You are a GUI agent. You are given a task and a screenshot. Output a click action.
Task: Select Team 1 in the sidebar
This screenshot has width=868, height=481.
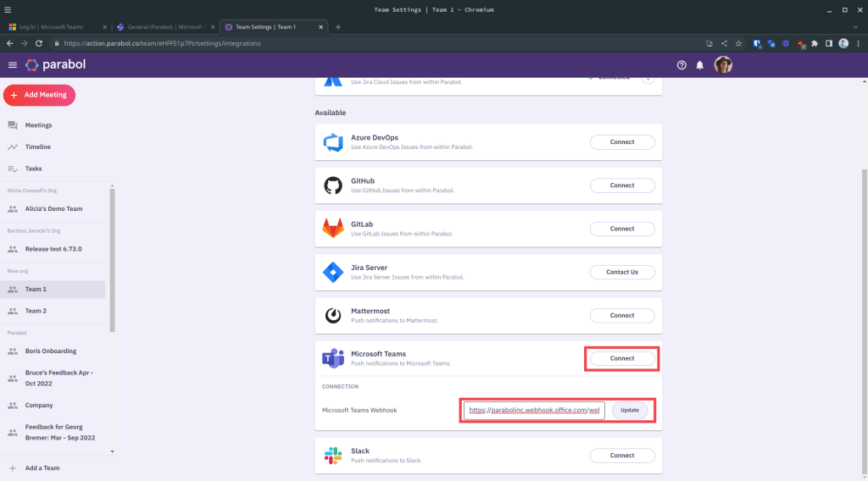point(53,289)
